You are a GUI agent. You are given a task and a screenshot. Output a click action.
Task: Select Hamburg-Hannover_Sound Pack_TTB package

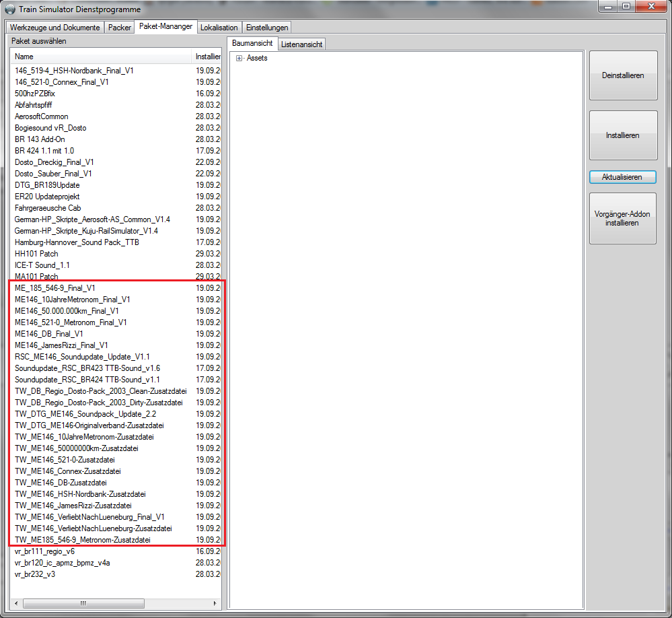pos(77,242)
